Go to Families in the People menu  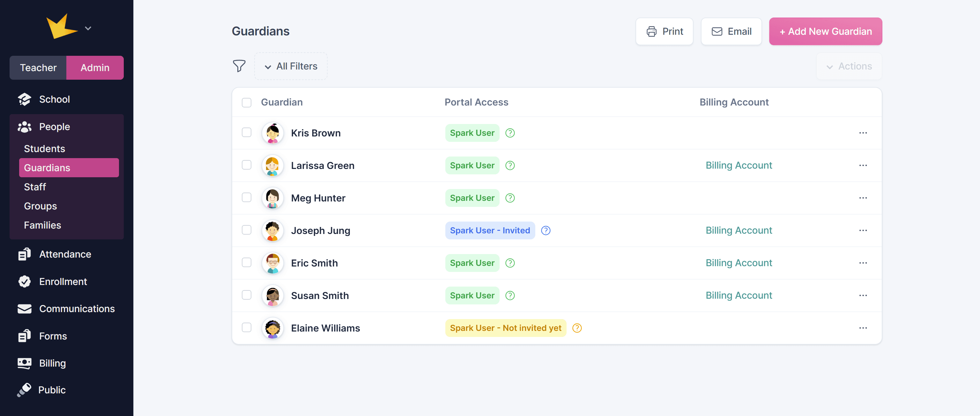43,225
